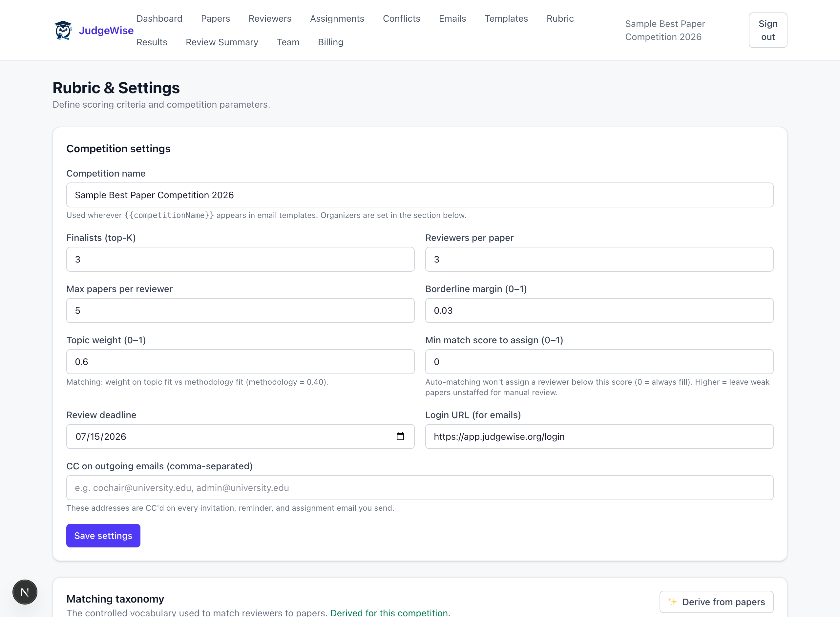Image resolution: width=840 pixels, height=617 pixels.
Task: Open the calendar picker in Review deadline
Action: (400, 436)
